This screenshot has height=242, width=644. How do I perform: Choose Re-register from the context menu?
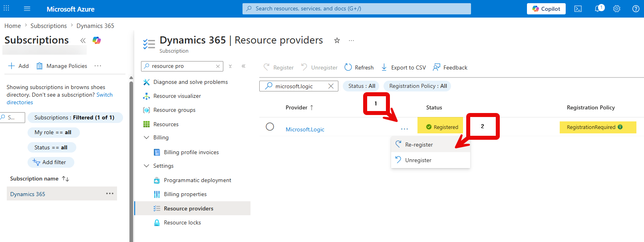[x=431, y=145]
